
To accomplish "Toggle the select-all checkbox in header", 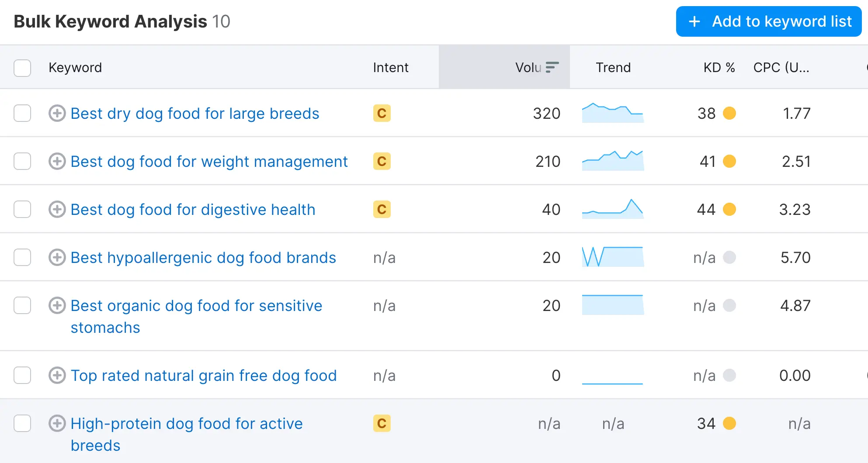I will click(22, 68).
